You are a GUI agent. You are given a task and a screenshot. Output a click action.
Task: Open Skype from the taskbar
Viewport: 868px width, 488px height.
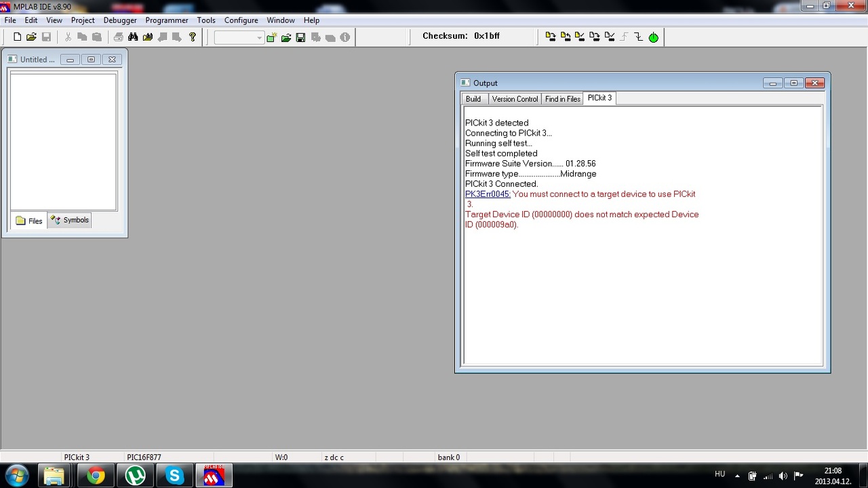(x=175, y=476)
